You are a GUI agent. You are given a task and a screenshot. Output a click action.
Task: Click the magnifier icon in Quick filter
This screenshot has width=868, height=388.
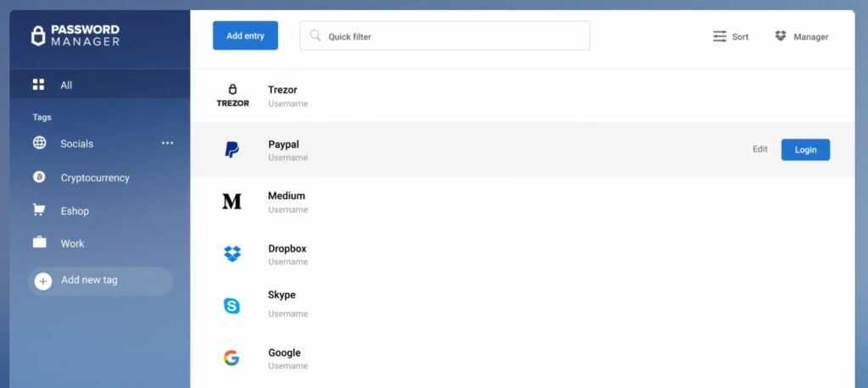pyautogui.click(x=315, y=36)
